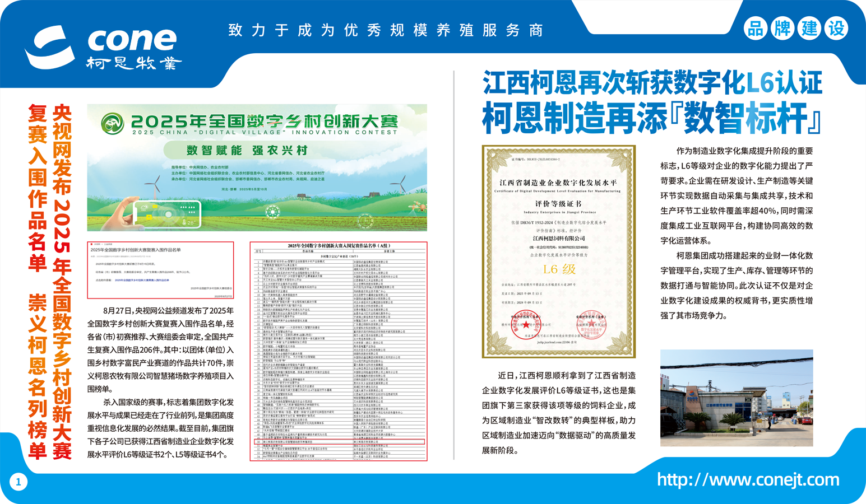
Task: Click the green digital village contest emblem
Action: (113, 124)
